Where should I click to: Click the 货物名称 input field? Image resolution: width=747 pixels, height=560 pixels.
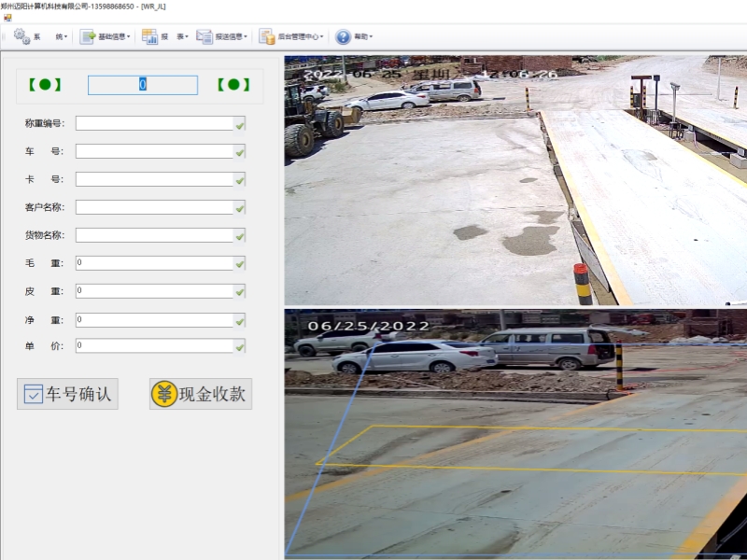[154, 235]
